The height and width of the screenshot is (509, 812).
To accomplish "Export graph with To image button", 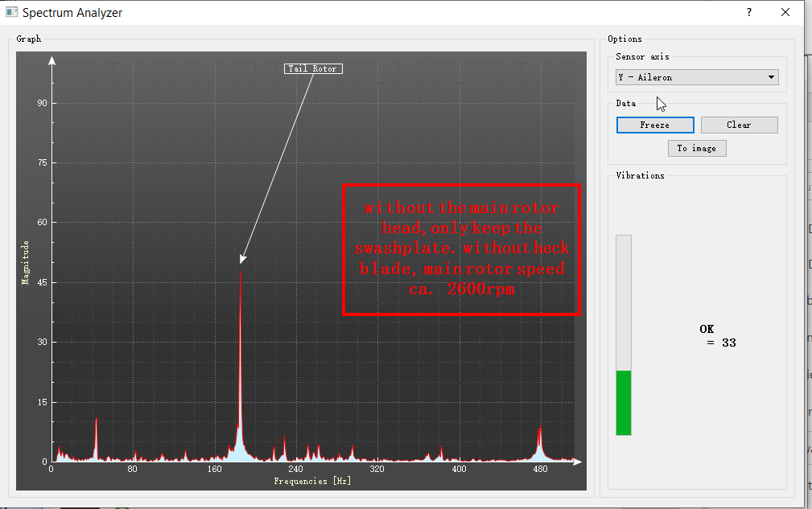I will (x=697, y=148).
